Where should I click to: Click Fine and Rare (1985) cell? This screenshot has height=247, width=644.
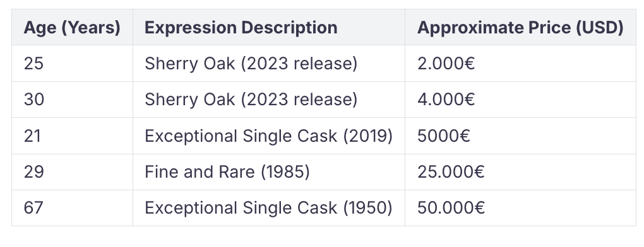pyautogui.click(x=269, y=171)
